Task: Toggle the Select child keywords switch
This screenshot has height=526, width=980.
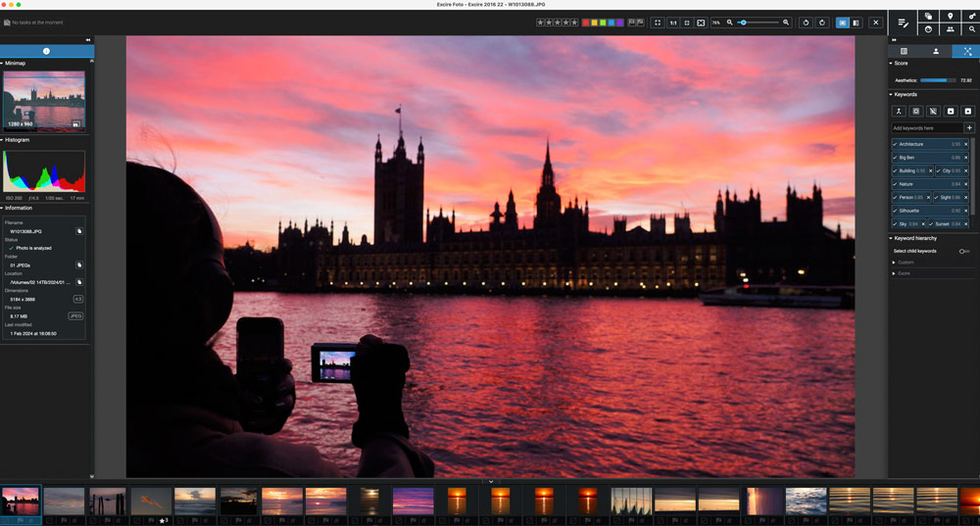Action: 964,251
